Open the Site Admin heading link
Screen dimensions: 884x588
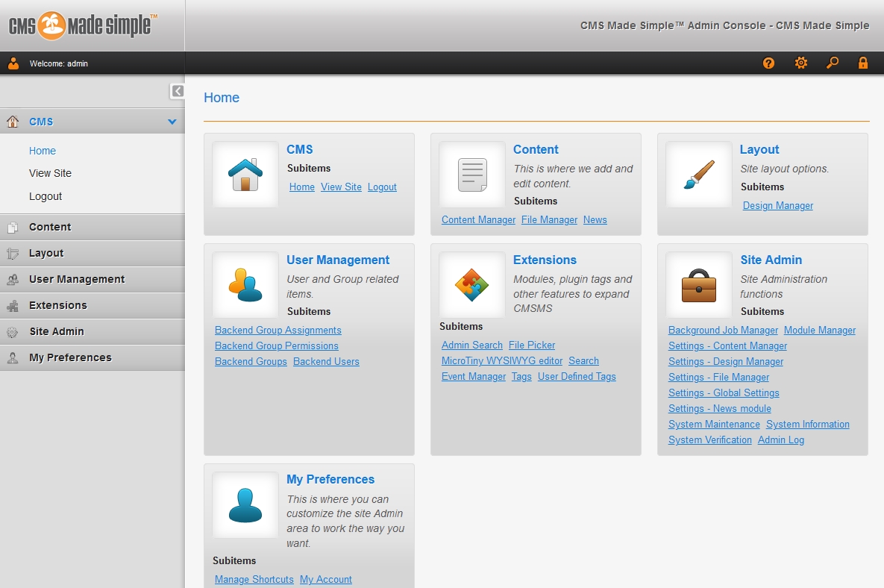tap(771, 260)
